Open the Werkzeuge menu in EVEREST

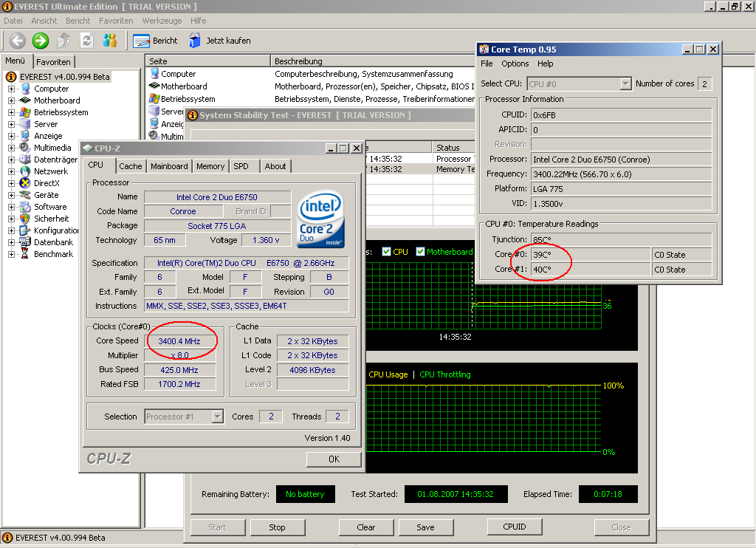click(x=162, y=21)
